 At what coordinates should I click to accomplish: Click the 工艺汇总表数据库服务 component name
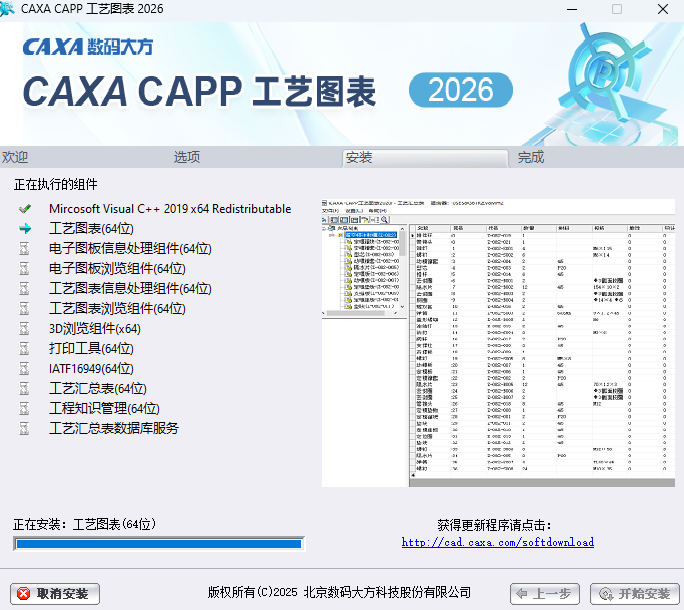114,428
